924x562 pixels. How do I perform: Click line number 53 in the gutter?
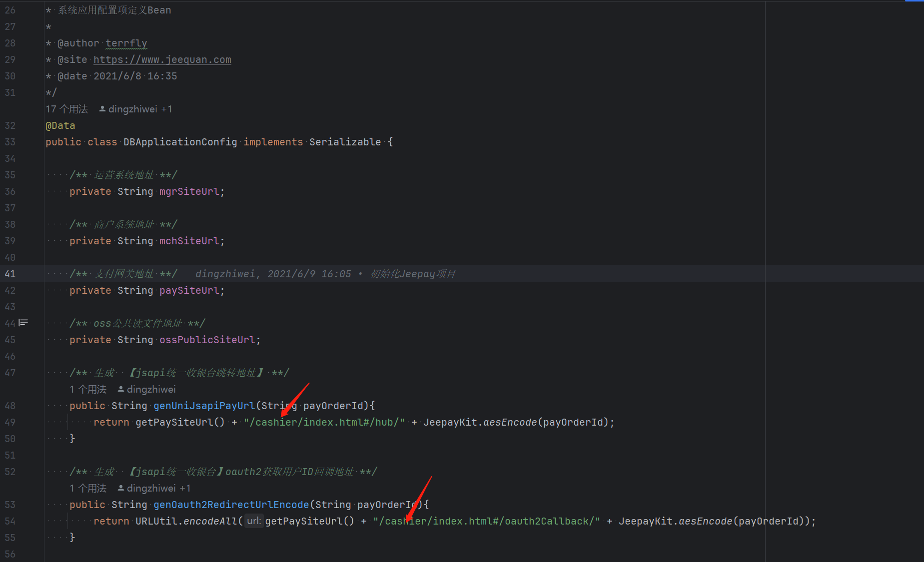pyautogui.click(x=10, y=505)
